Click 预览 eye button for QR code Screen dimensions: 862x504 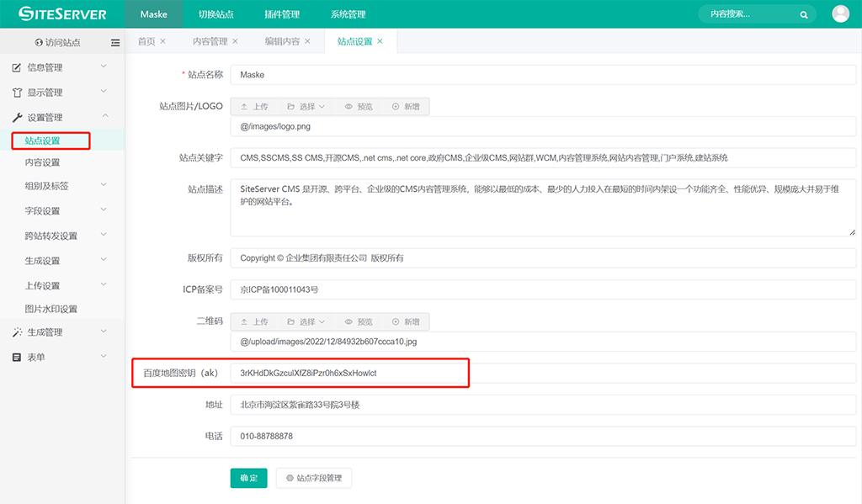(359, 321)
